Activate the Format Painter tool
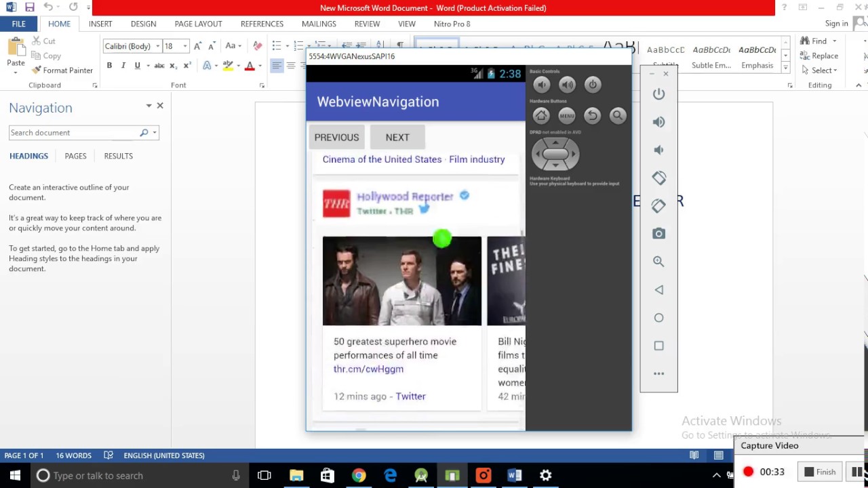Viewport: 868px width, 488px height. 62,70
